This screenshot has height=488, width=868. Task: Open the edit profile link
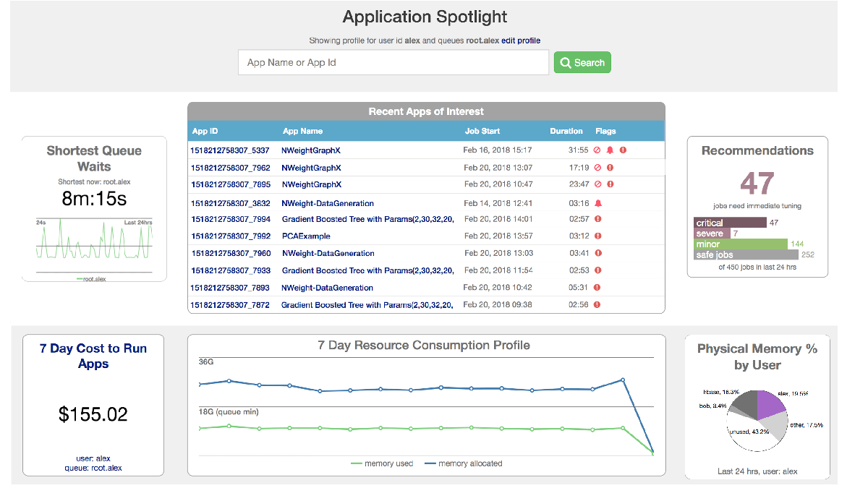coord(521,40)
